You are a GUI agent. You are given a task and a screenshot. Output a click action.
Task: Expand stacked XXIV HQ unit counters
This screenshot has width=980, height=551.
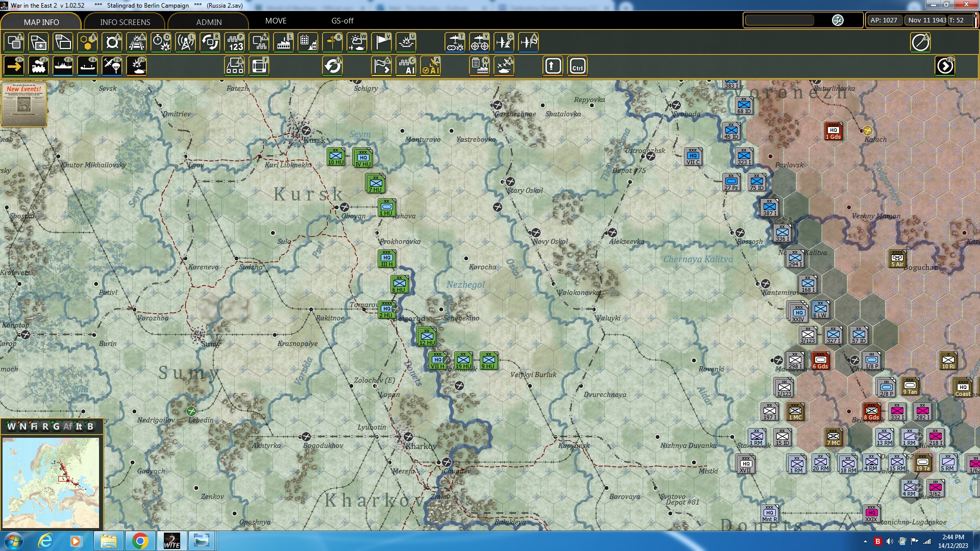coord(798,313)
